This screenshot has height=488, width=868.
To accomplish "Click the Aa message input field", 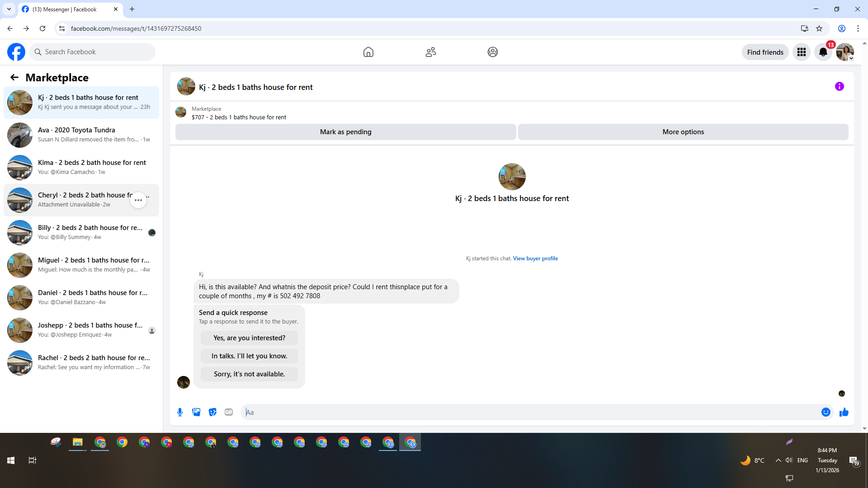I will click(529, 412).
